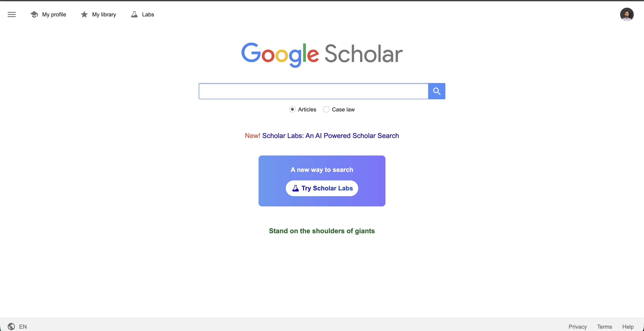Open the Privacy footer link
644x331 pixels.
coord(578,327)
